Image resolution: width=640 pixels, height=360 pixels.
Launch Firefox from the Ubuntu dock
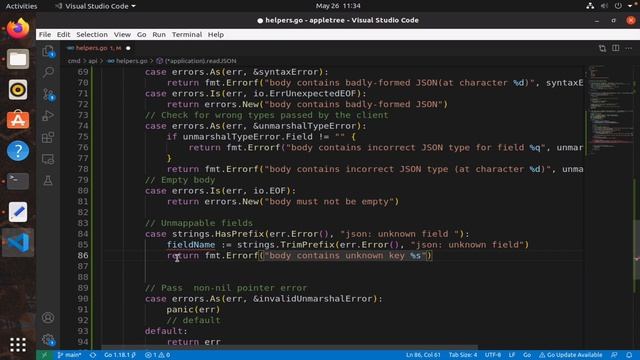[x=18, y=29]
